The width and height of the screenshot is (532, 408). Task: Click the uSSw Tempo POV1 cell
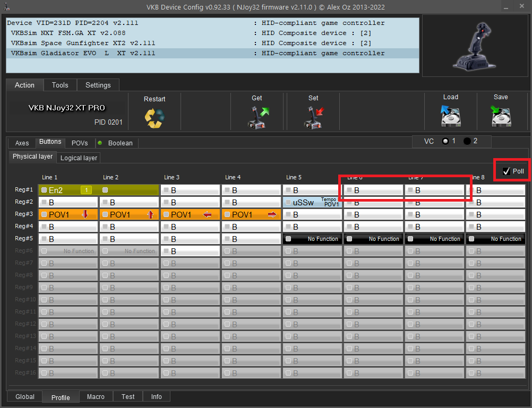coord(312,202)
